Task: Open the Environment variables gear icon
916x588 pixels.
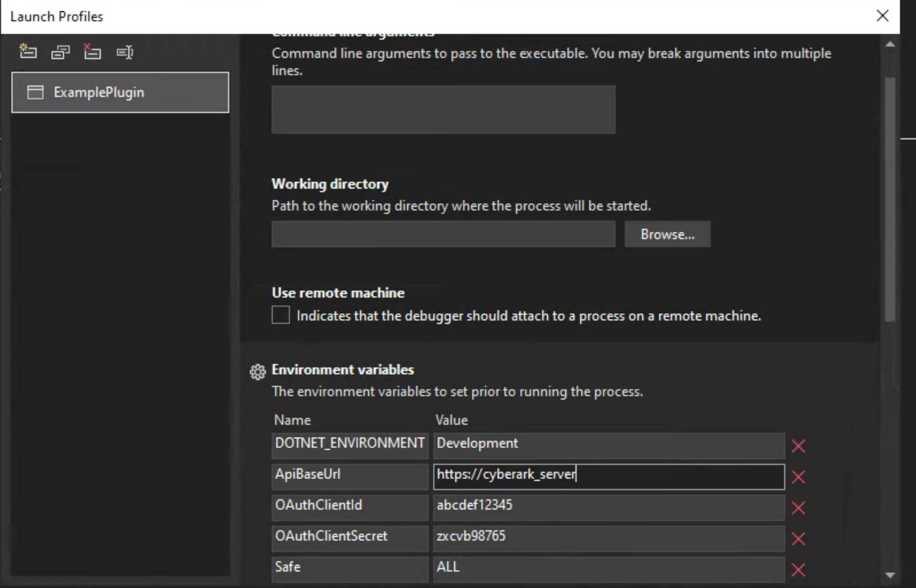Action: 257,371
